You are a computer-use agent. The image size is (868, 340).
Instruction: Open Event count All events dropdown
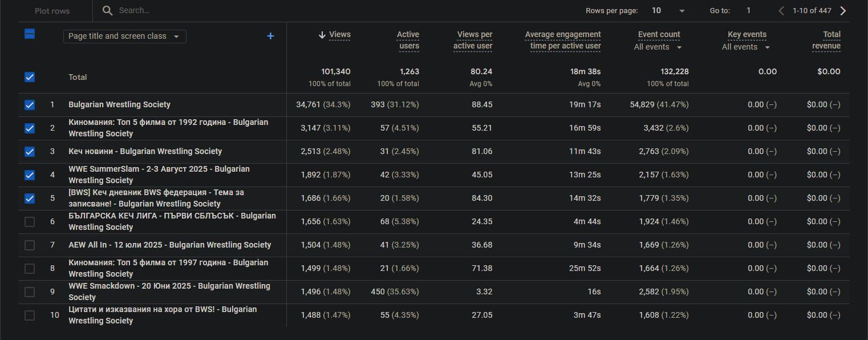[658, 47]
